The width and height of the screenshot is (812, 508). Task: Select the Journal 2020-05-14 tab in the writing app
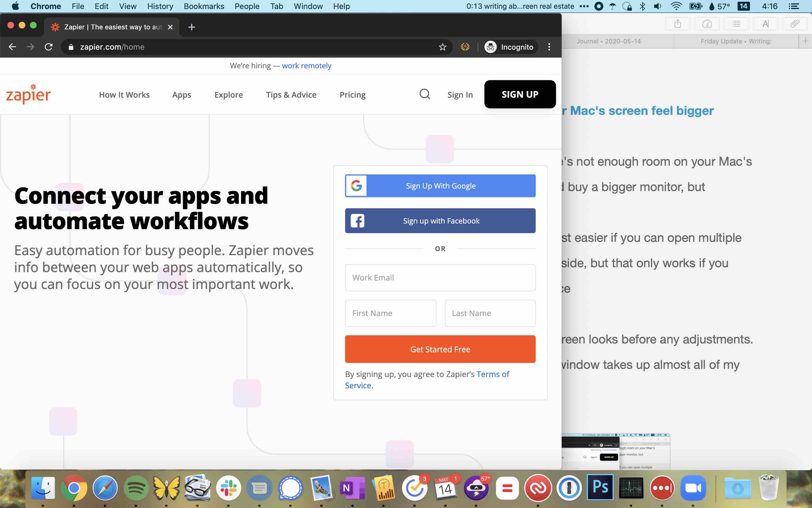(608, 41)
